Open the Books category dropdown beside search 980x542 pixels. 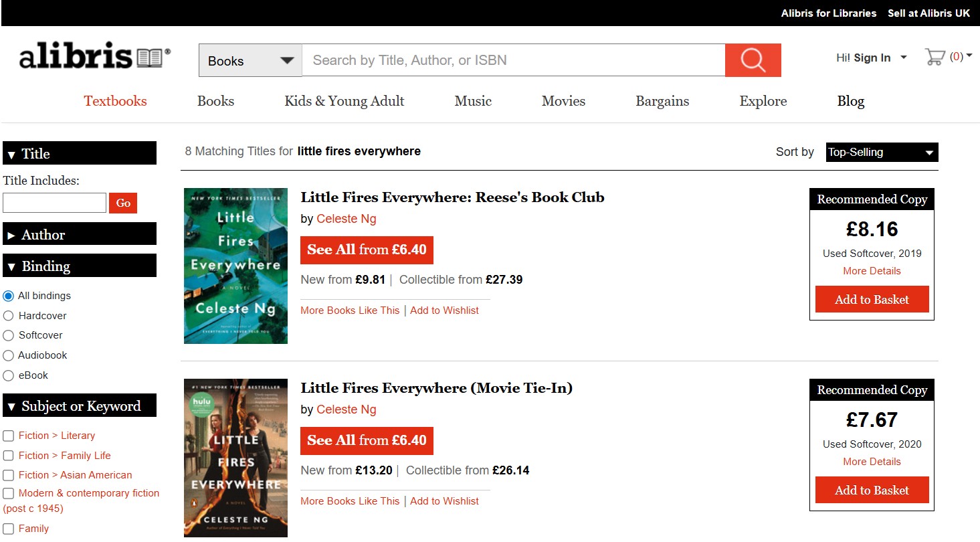pyautogui.click(x=250, y=60)
